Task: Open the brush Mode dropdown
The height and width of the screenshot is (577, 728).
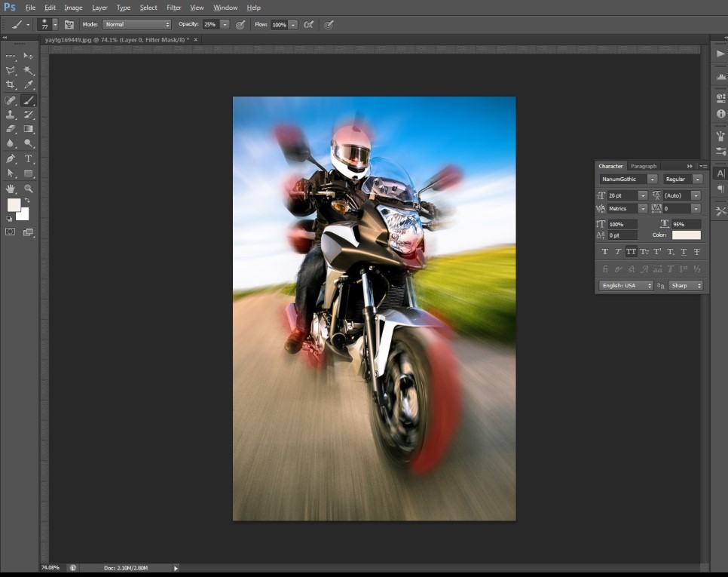Action: [136, 25]
